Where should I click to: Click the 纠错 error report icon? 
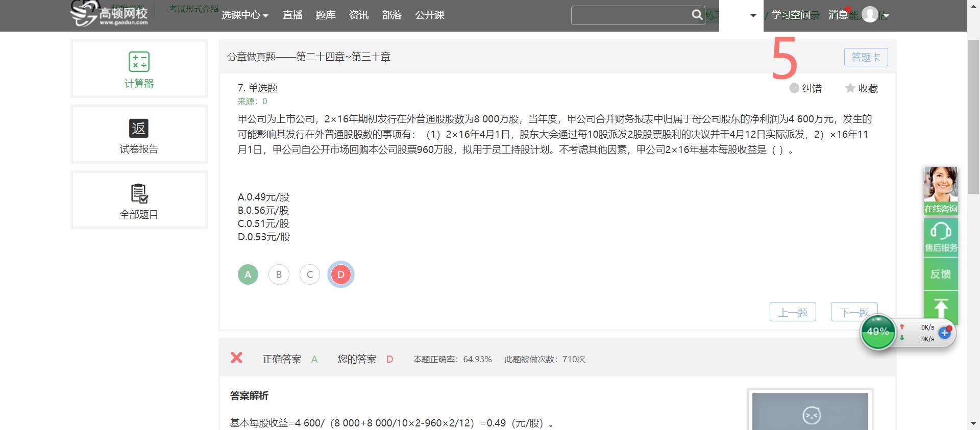[794, 88]
